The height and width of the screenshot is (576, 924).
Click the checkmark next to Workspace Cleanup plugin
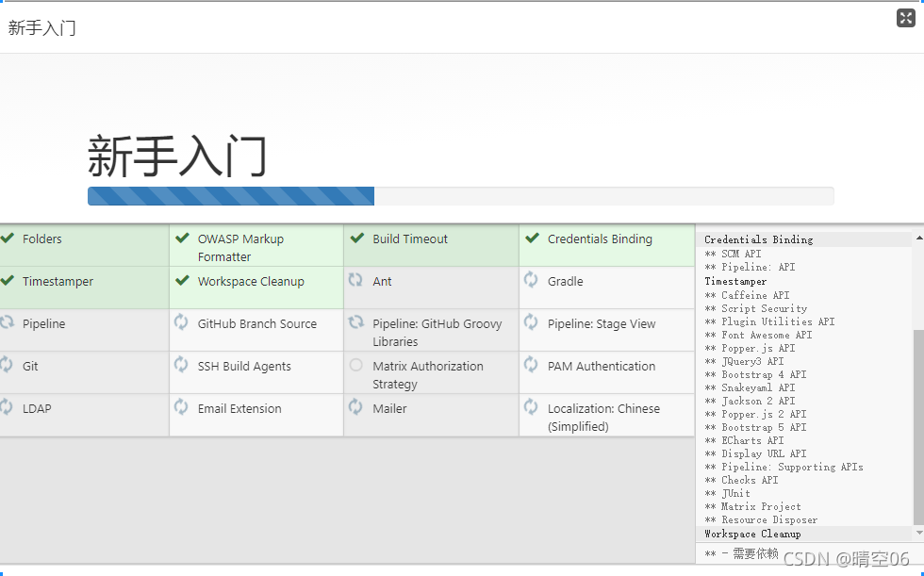[182, 280]
